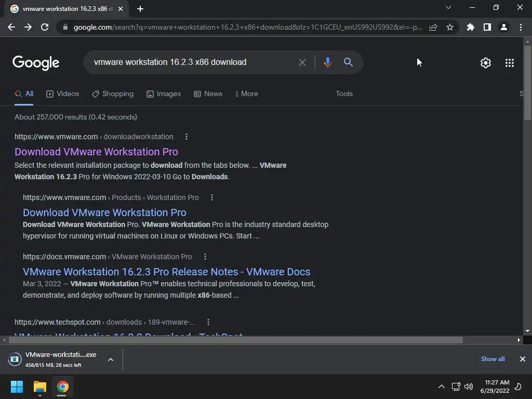The image size is (532, 399).
Task: Switch to the Images results tab
Action: 164,94
